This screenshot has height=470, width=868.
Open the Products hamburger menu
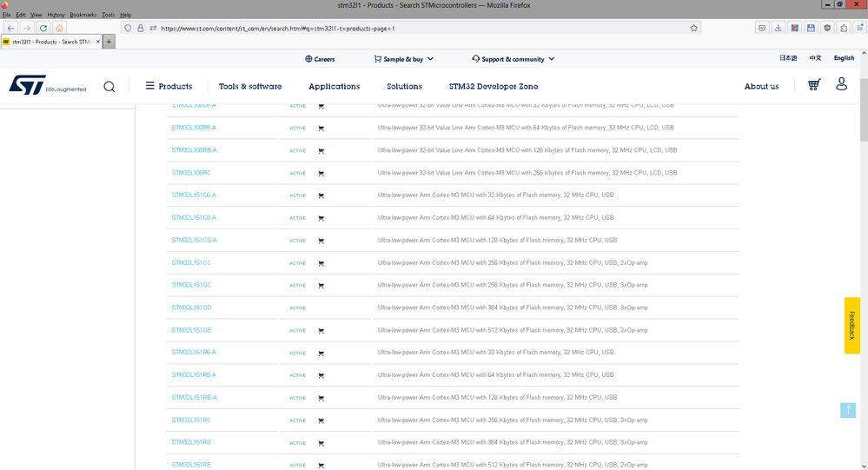pyautogui.click(x=169, y=86)
